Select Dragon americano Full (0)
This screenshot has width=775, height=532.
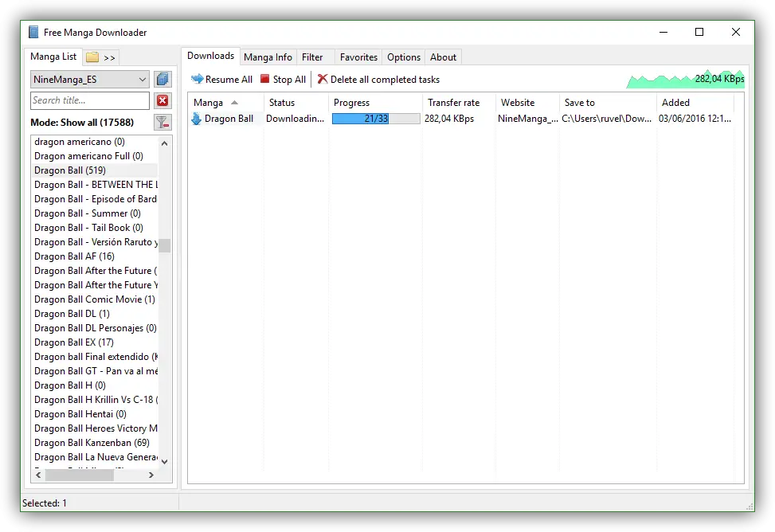(88, 156)
